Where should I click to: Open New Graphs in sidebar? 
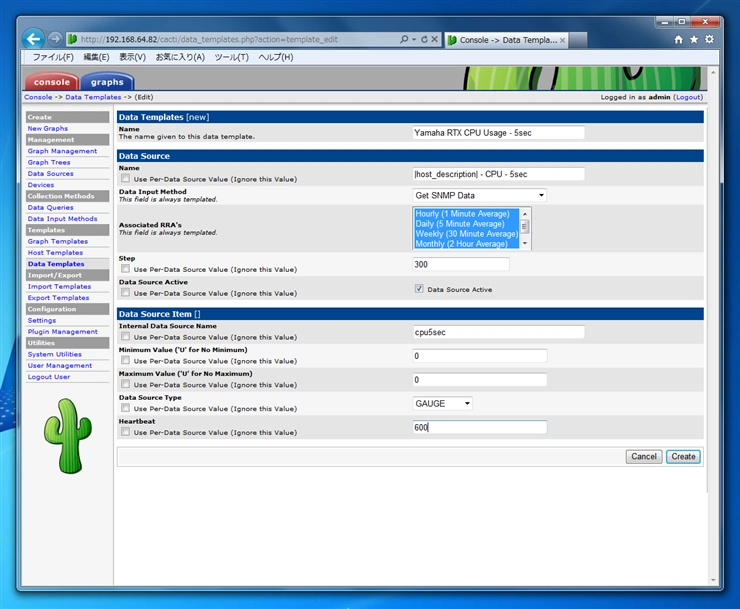[x=48, y=128]
